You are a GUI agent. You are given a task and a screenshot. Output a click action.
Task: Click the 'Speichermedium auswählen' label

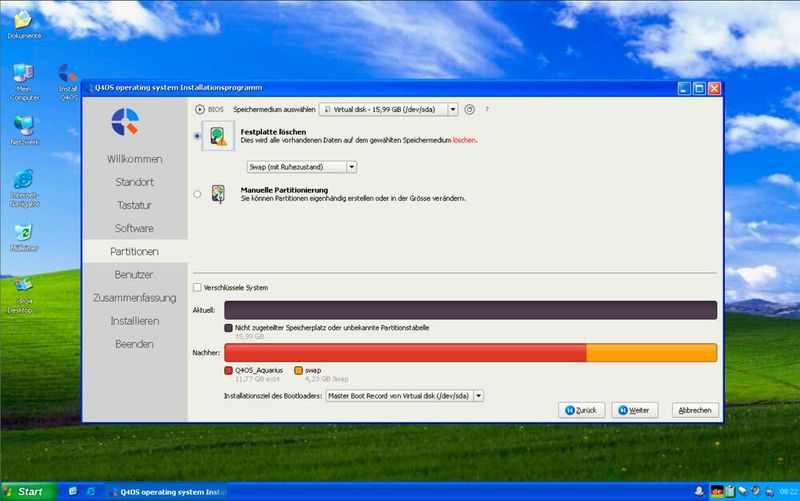coord(274,109)
